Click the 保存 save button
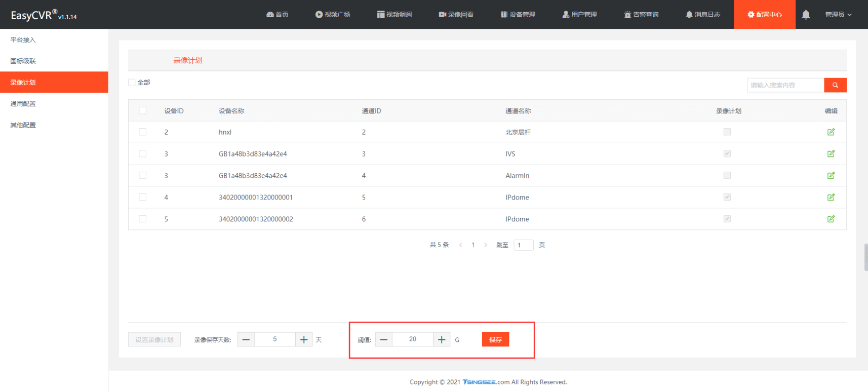 click(495, 339)
